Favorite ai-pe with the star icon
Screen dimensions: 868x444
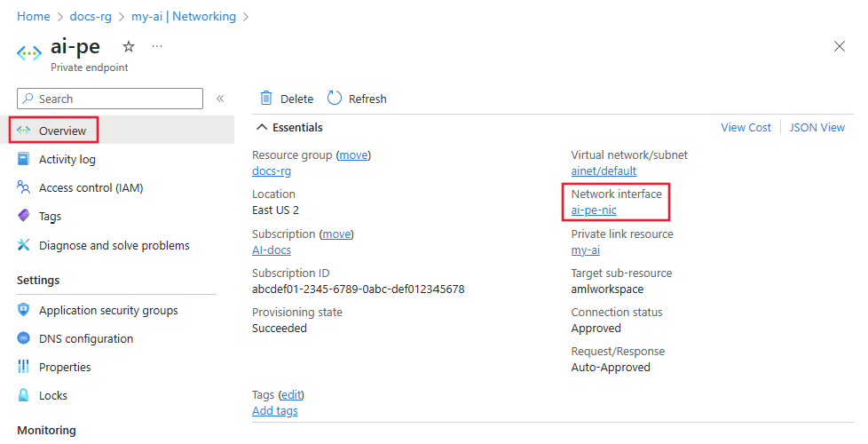click(x=129, y=46)
